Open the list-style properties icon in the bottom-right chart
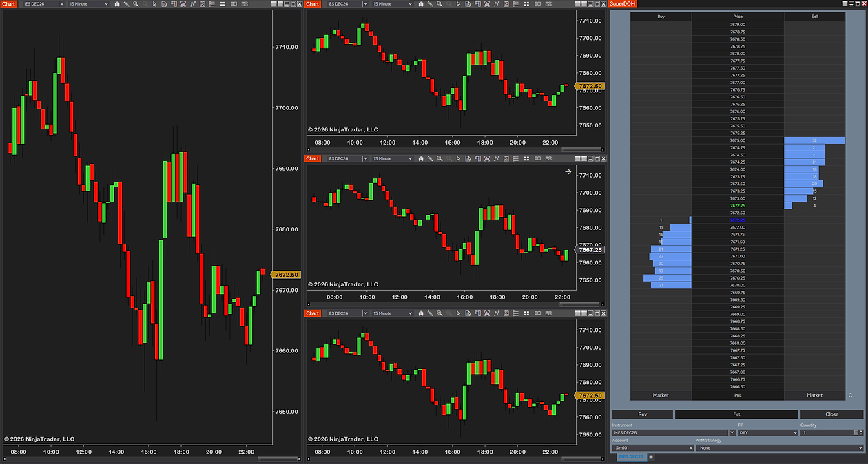This screenshot has height=464, width=868. pyautogui.click(x=515, y=313)
